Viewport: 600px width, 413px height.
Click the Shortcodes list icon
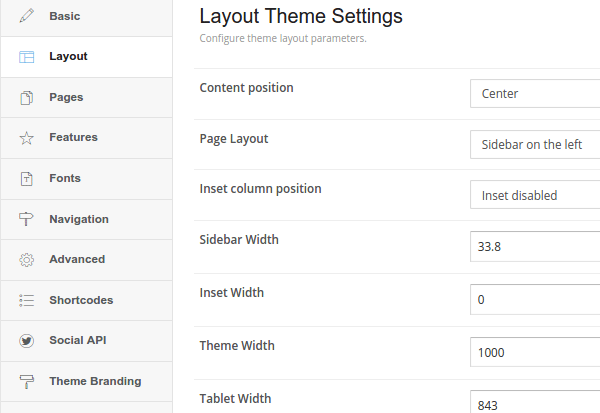26,300
